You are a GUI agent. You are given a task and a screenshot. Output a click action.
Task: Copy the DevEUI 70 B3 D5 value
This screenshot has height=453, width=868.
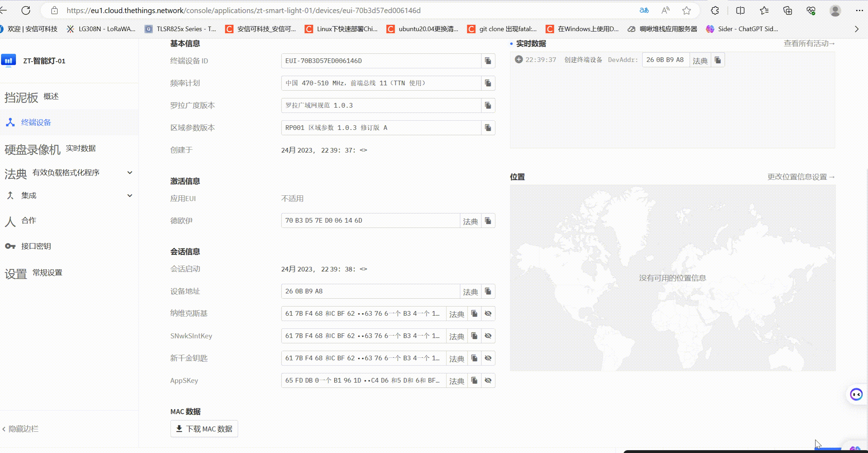click(488, 221)
